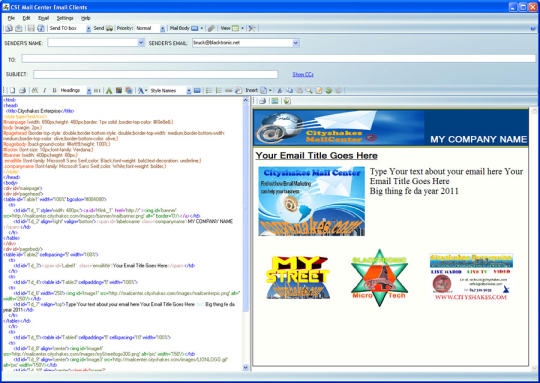
Task: Open the Settings menu
Action: tap(65, 18)
